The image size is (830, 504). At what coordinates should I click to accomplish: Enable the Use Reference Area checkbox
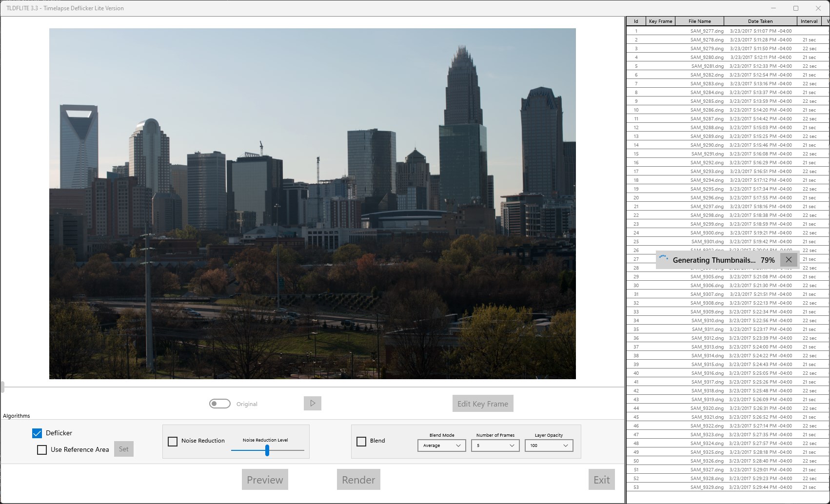coord(42,449)
